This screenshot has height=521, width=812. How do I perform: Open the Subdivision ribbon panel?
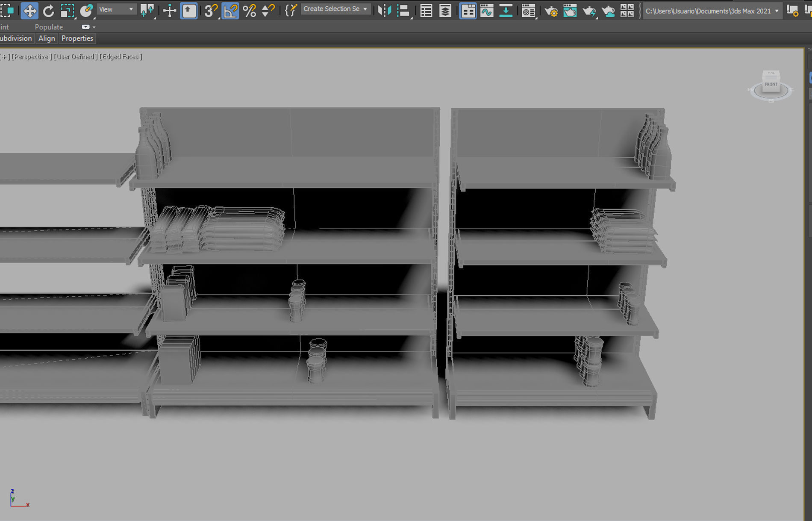click(x=16, y=38)
